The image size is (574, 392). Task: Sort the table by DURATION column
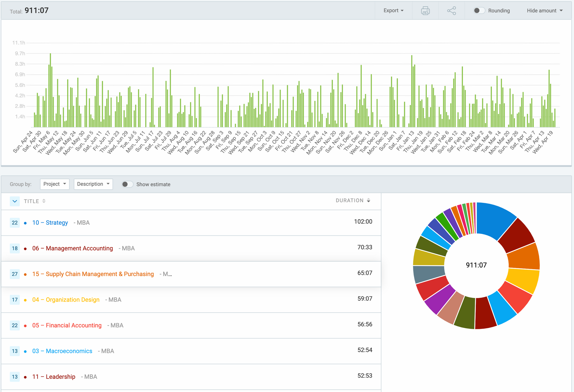coord(353,201)
